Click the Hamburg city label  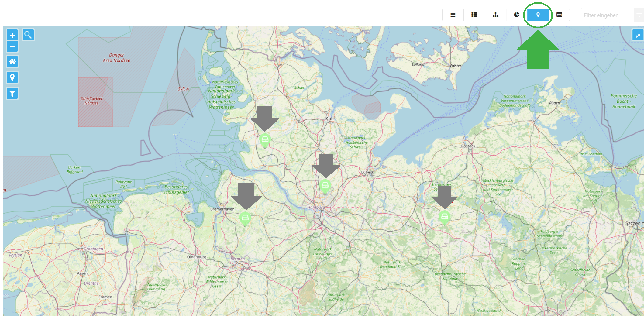coord(316,207)
